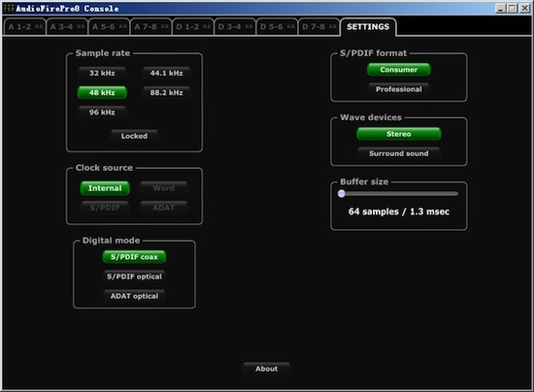The height and width of the screenshot is (392, 534).
Task: Choose Consumer S/PDIF format
Action: (x=399, y=70)
